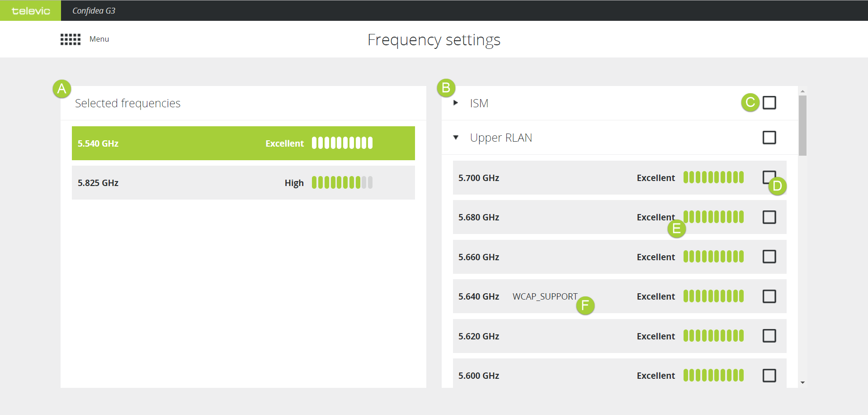
Task: Click the Televic logo
Action: (x=31, y=11)
